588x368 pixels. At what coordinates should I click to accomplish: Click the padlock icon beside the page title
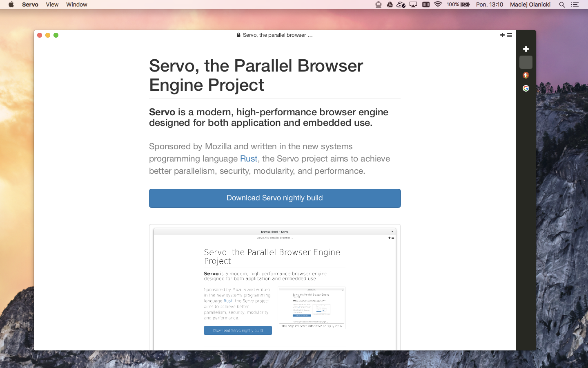point(238,35)
